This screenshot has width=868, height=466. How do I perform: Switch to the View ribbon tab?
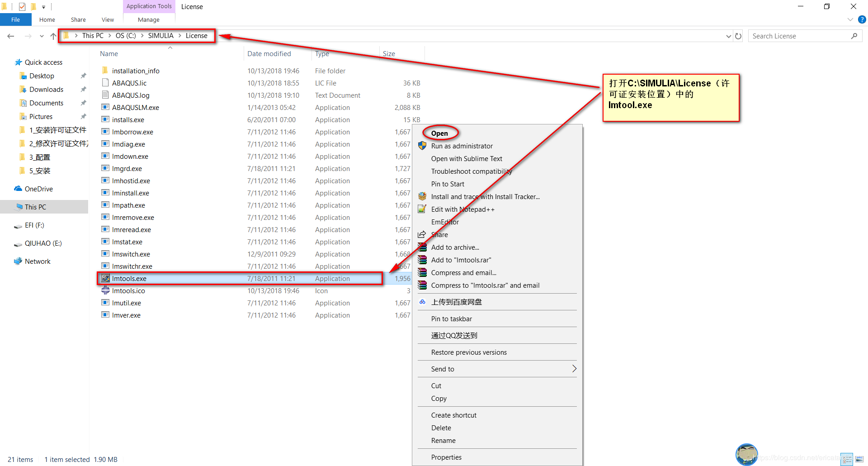pyautogui.click(x=108, y=19)
